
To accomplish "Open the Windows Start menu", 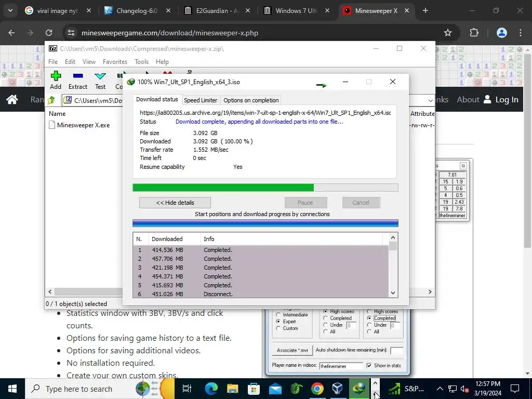I will tap(12, 389).
